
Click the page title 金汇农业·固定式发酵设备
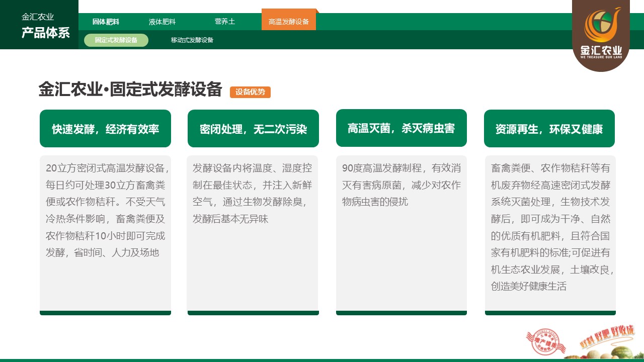130,89
